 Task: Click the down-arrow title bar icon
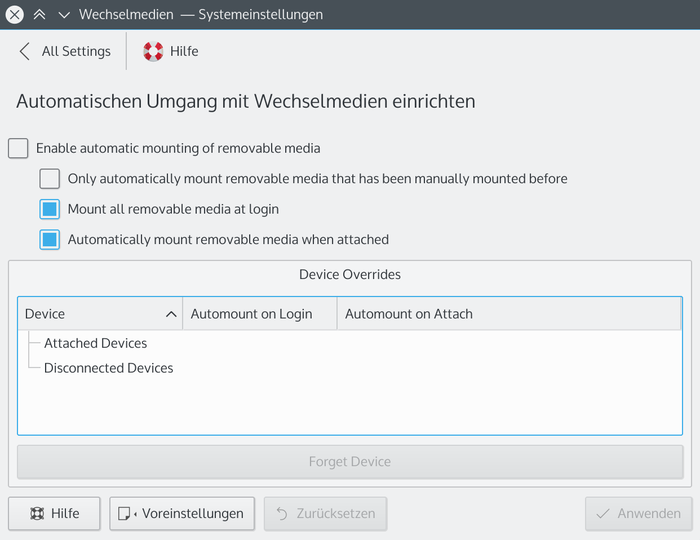pos(64,15)
